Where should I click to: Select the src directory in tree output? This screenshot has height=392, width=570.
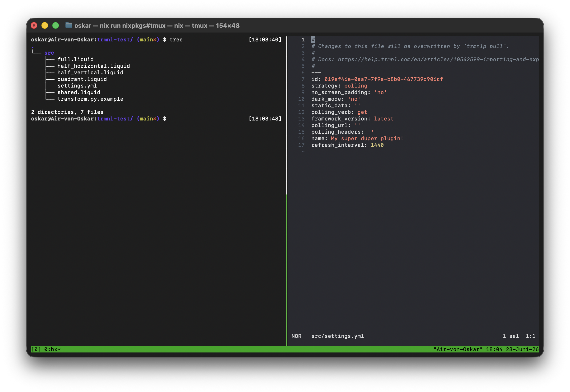coord(49,53)
